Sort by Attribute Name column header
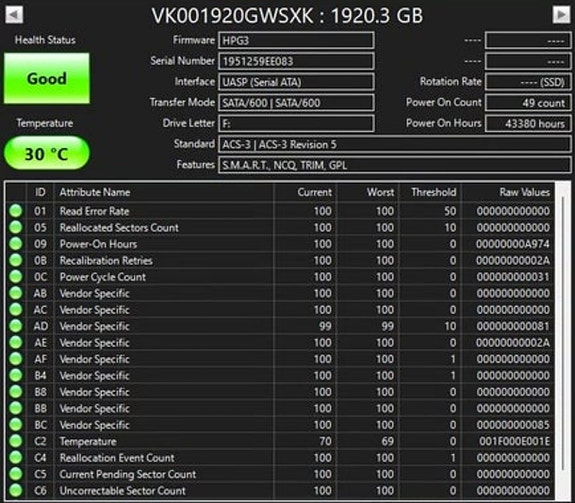This screenshot has height=503, width=575. tap(164, 192)
